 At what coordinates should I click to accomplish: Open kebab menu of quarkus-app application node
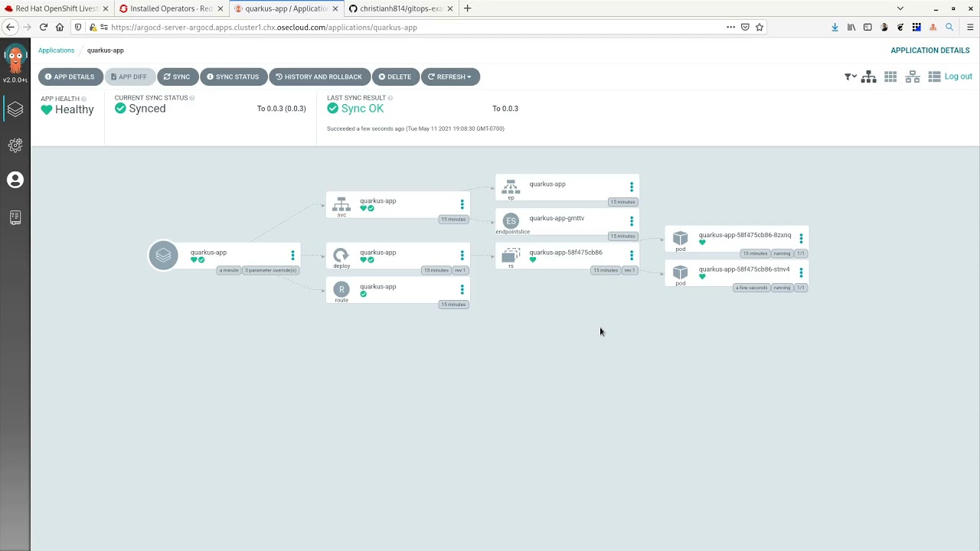292,256
